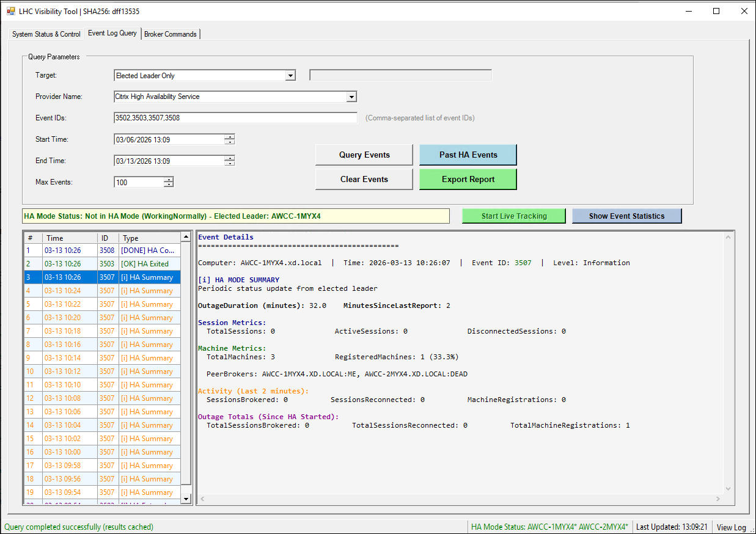Screen dimensions: 756x534
Task: Minimize the LHC Visibility Tool window
Action: (688, 11)
